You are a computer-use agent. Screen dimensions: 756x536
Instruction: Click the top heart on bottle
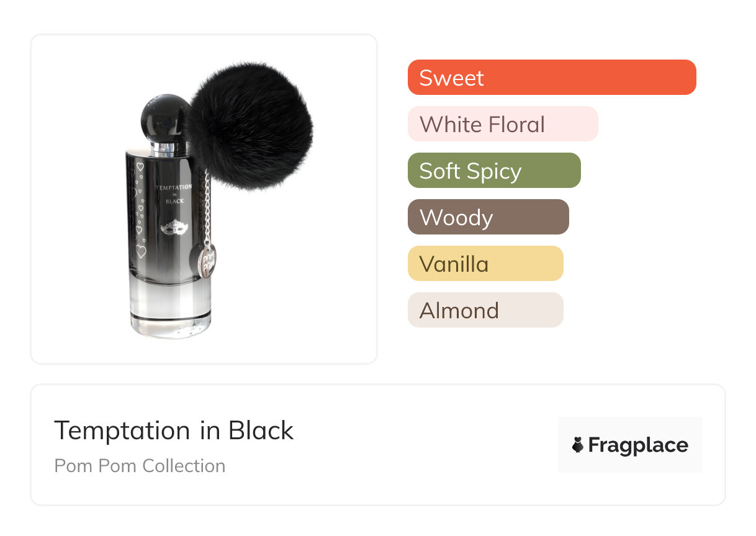[x=140, y=167]
